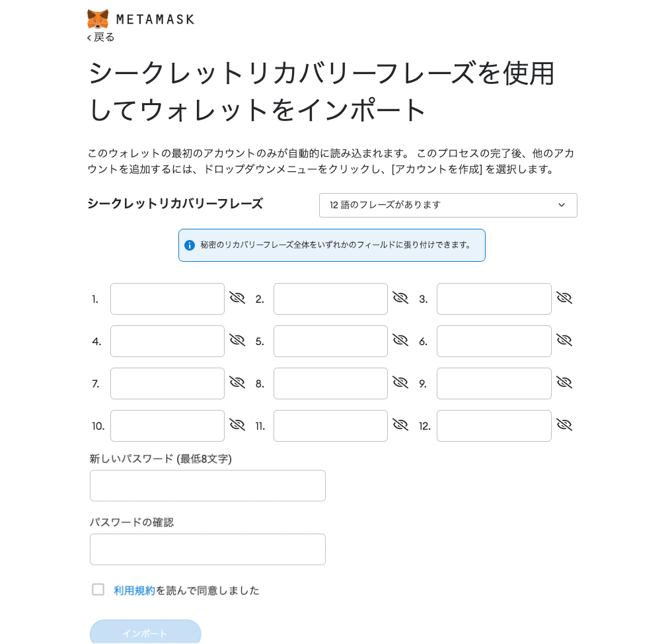The image size is (666, 644).
Task: Toggle visibility for word 2
Action: coord(400,298)
